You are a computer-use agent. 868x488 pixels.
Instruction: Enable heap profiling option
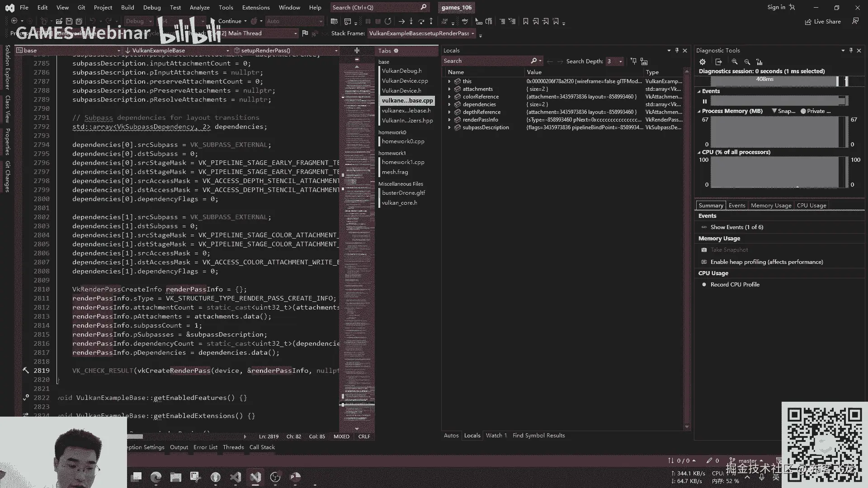766,262
